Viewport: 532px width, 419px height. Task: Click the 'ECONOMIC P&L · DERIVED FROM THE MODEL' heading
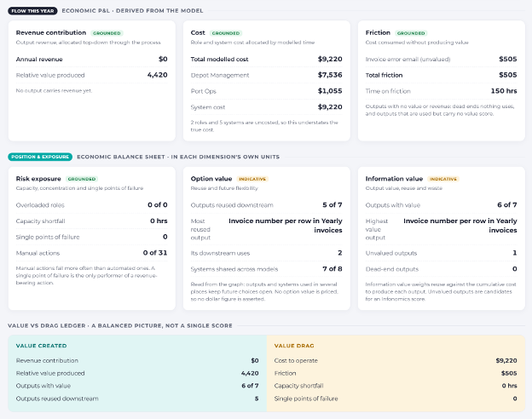click(132, 11)
